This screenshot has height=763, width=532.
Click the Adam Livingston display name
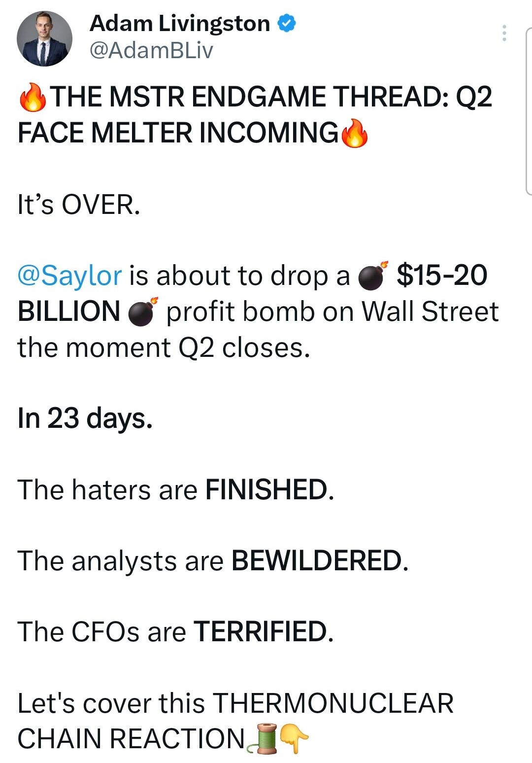[x=180, y=24]
